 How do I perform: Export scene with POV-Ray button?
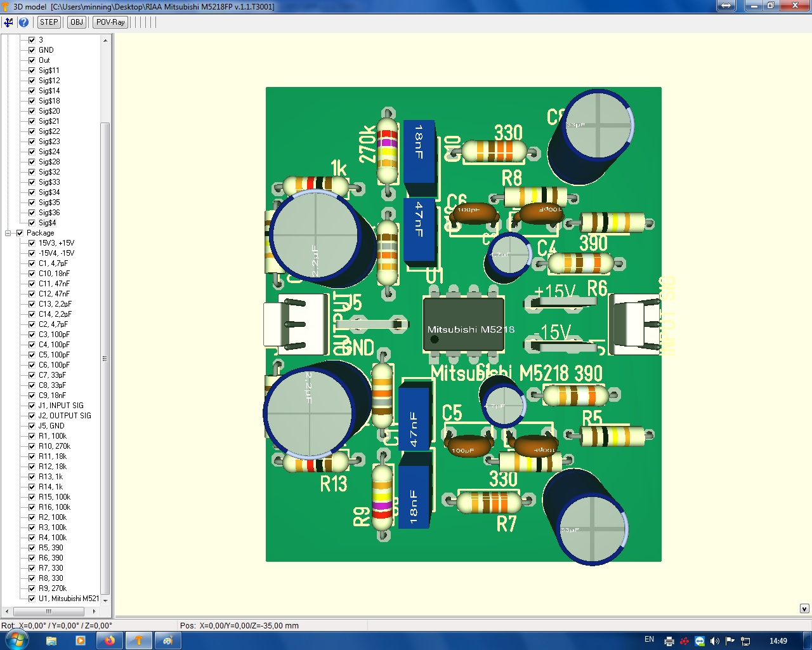(x=110, y=22)
